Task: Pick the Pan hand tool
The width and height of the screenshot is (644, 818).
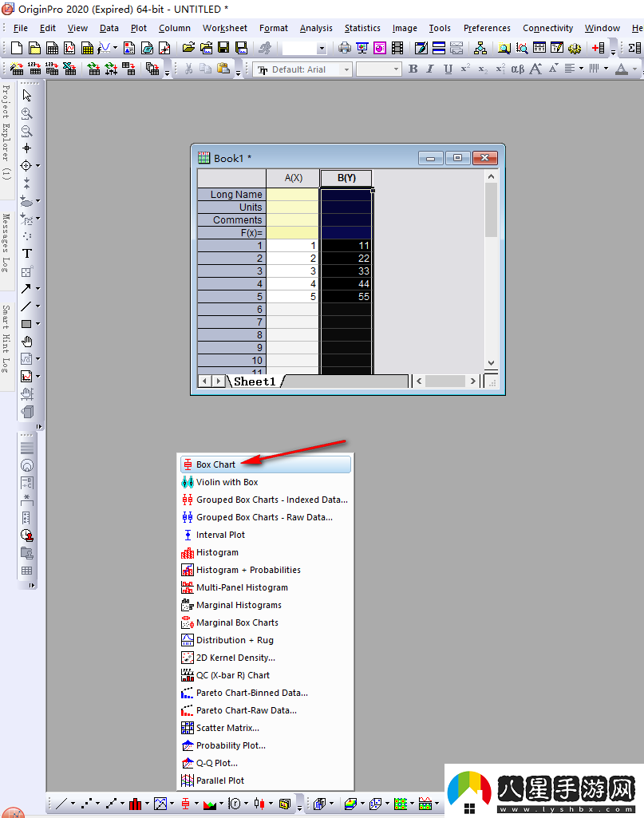Action: coord(26,342)
